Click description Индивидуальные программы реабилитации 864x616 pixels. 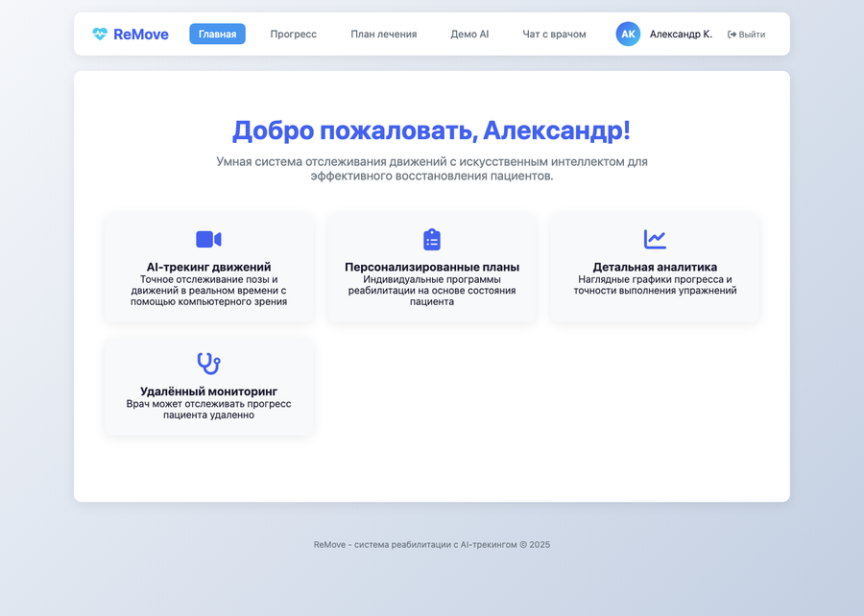click(x=431, y=291)
